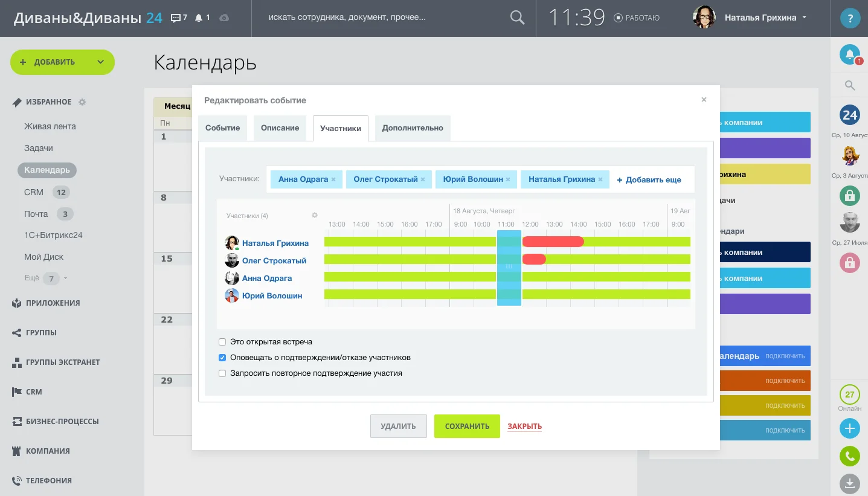
Task: Enable repeat participation confirmation checkbox
Action: (x=222, y=373)
